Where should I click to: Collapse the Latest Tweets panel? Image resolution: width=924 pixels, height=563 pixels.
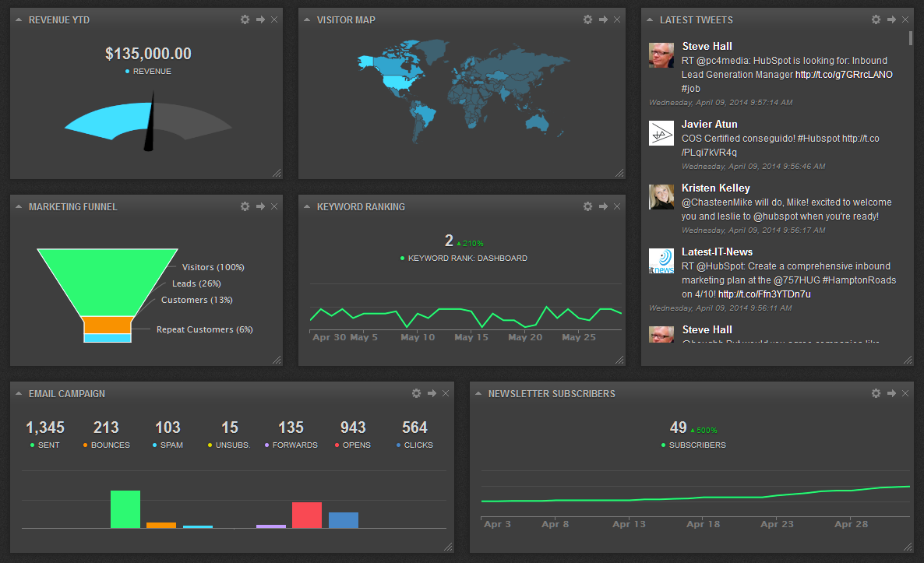click(650, 19)
